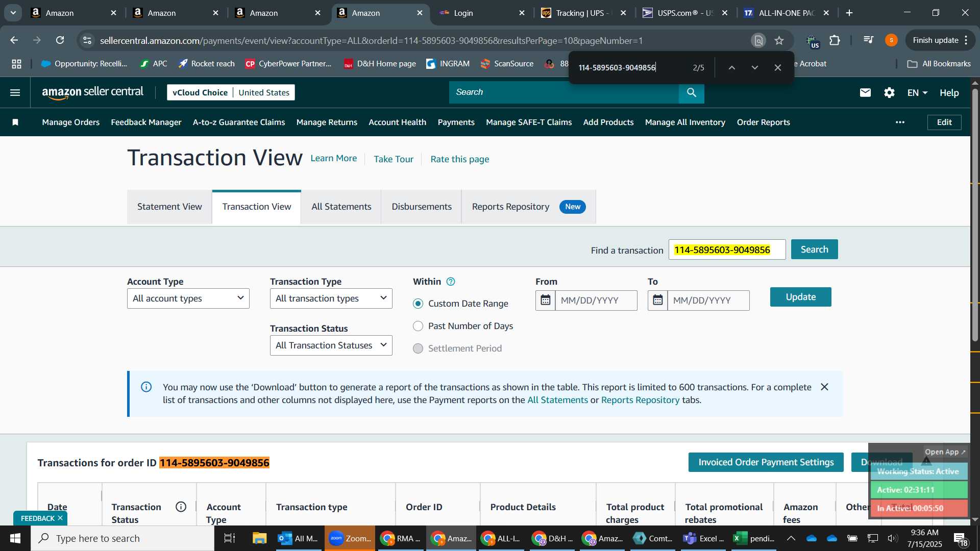Click the Edit navigation button
980x551 pixels.
944,122
